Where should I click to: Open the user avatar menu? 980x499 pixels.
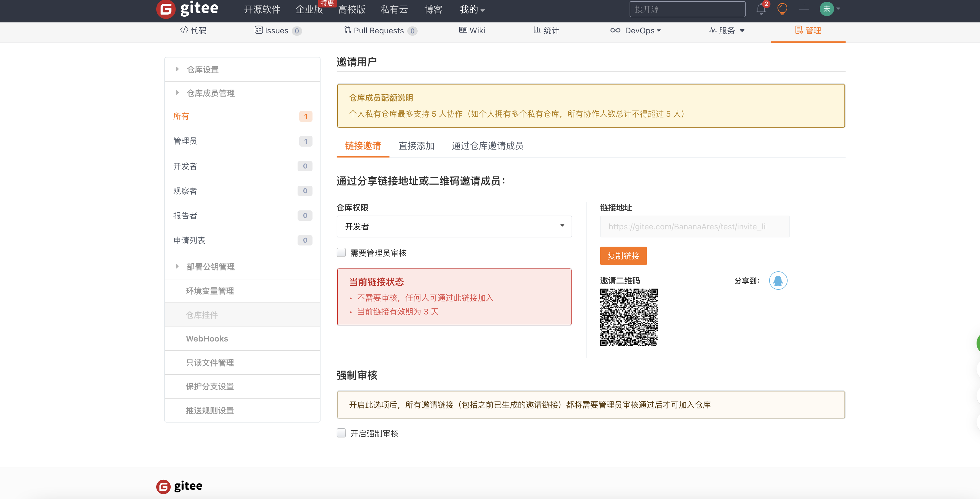[x=827, y=9]
